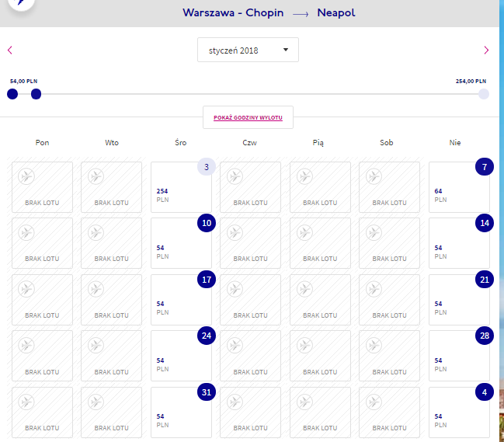Click the Sob weekday header
This screenshot has width=504, height=442.
click(387, 142)
